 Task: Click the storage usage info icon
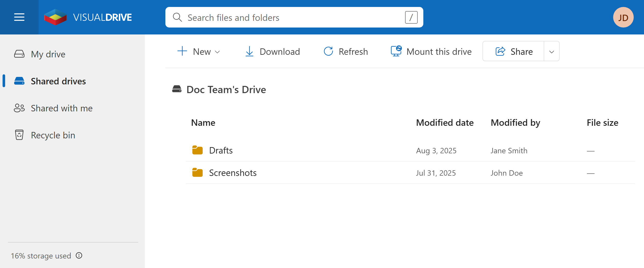(79, 255)
